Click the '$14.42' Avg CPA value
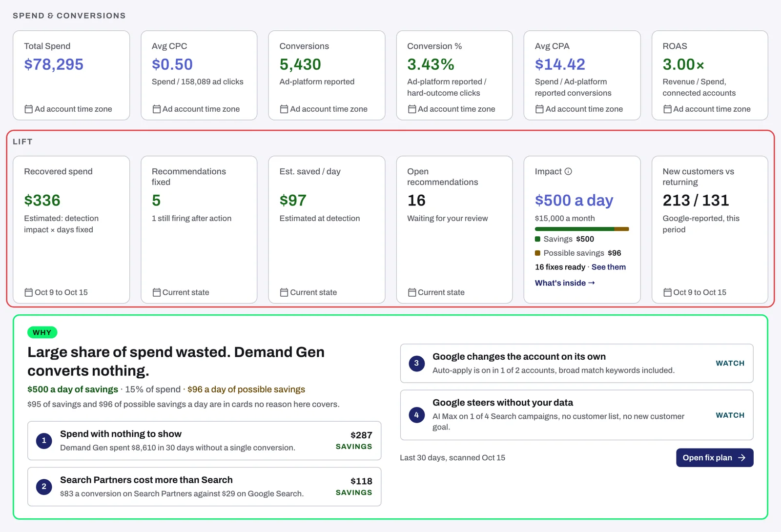 [x=560, y=64]
